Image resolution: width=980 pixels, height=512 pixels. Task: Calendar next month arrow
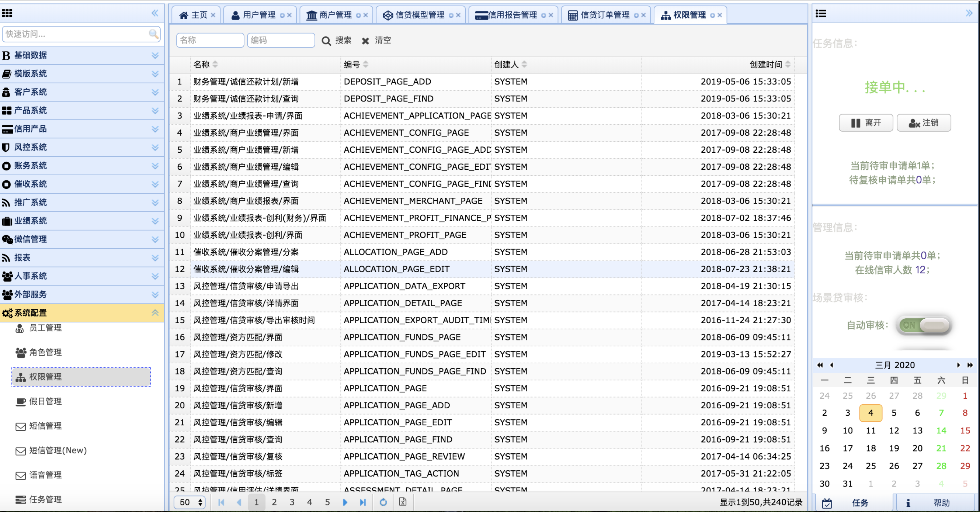click(x=958, y=365)
